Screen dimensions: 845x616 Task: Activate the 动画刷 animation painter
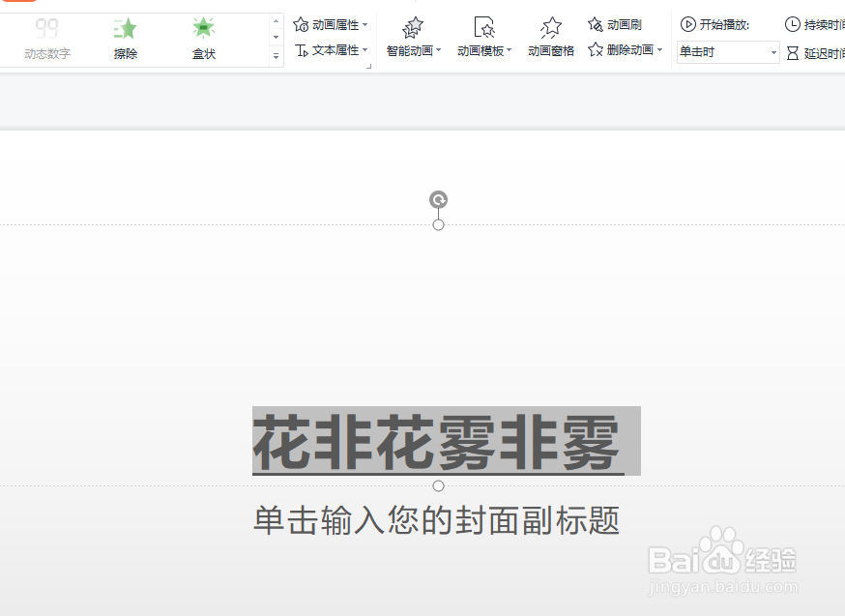click(x=616, y=24)
